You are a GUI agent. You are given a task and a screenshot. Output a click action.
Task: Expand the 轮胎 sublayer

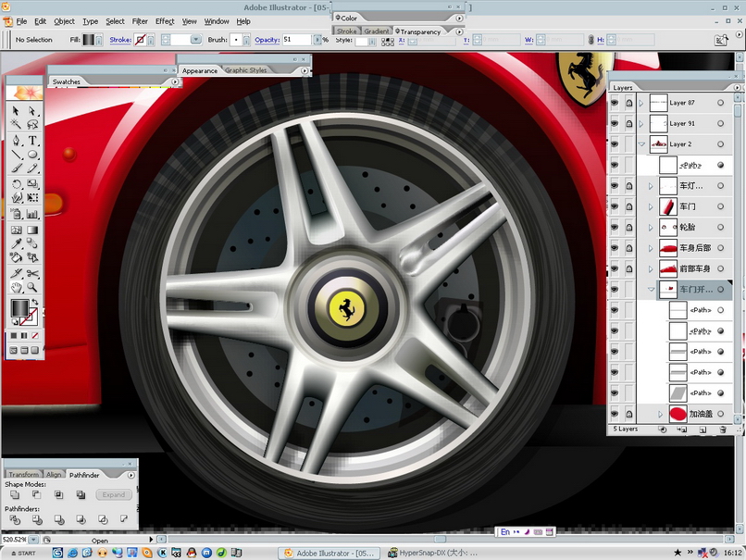tap(651, 228)
